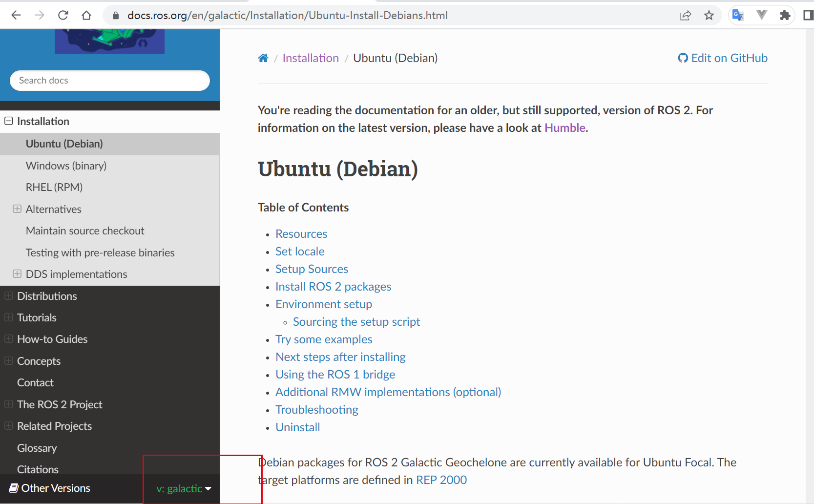The height and width of the screenshot is (504, 814).
Task: Click Edit on GitHub link
Action: (723, 58)
